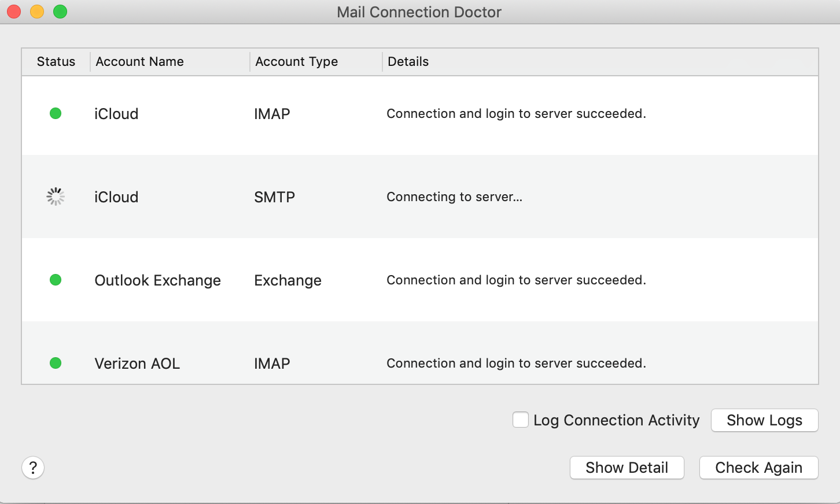Viewport: 840px width, 504px height.
Task: Sort by the Account Type column header
Action: (x=316, y=61)
